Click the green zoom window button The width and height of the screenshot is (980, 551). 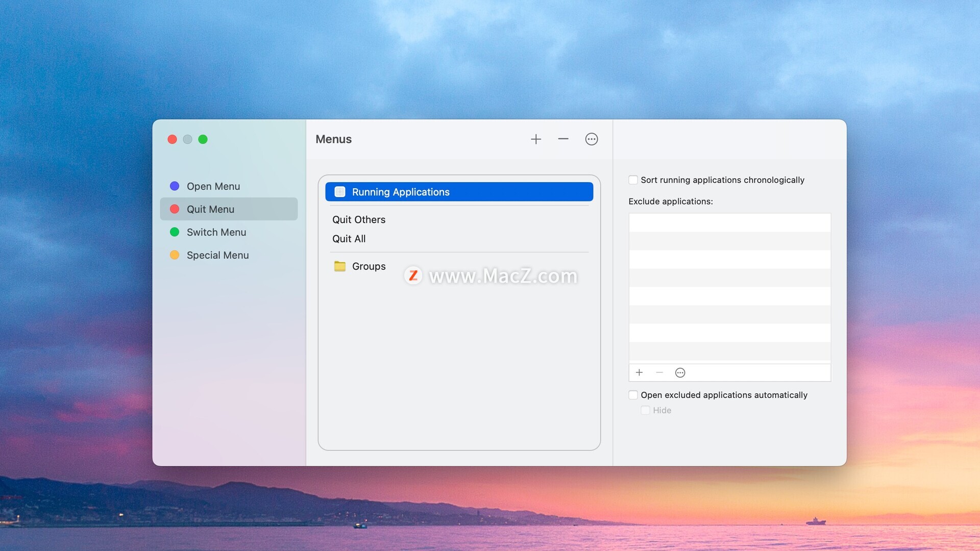tap(203, 139)
